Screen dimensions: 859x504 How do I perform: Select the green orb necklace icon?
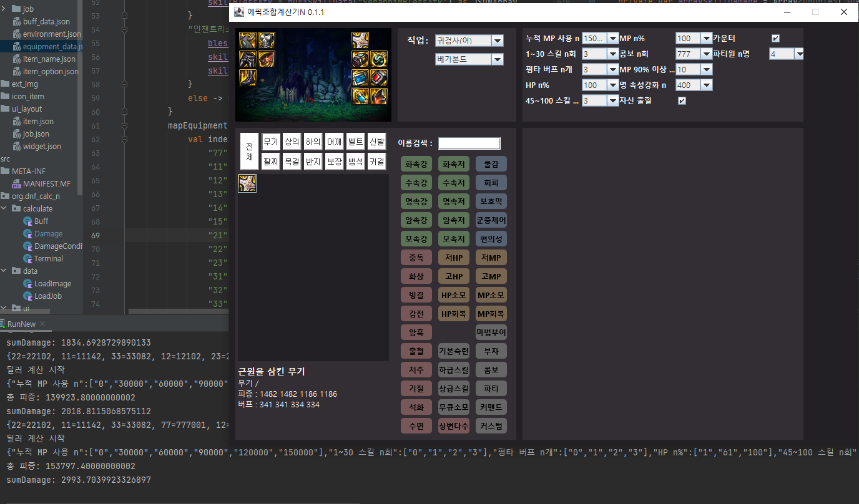(x=379, y=59)
